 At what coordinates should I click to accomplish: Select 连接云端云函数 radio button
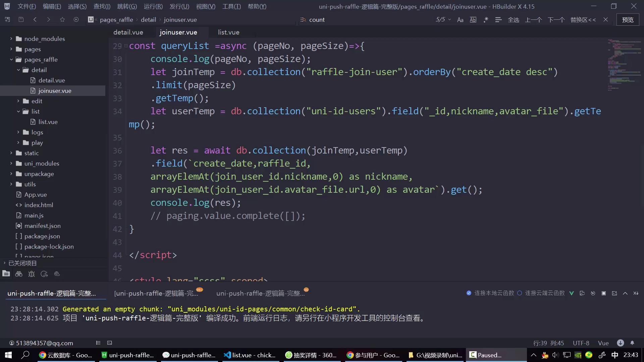[x=520, y=293]
